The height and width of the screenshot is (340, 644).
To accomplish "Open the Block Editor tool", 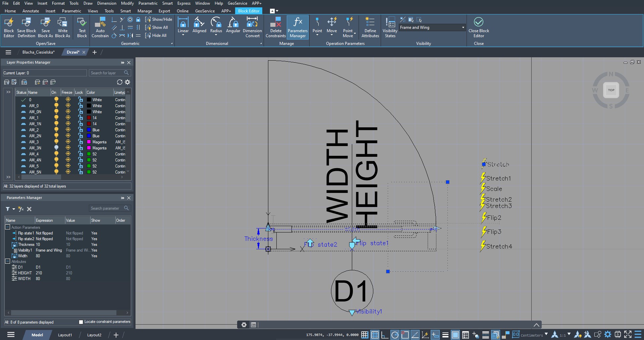I will [9, 27].
